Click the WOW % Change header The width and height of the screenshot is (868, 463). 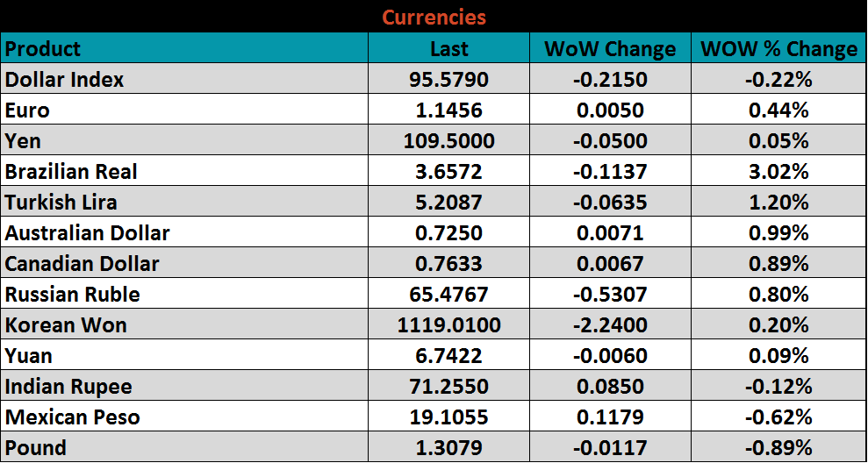[778, 48]
